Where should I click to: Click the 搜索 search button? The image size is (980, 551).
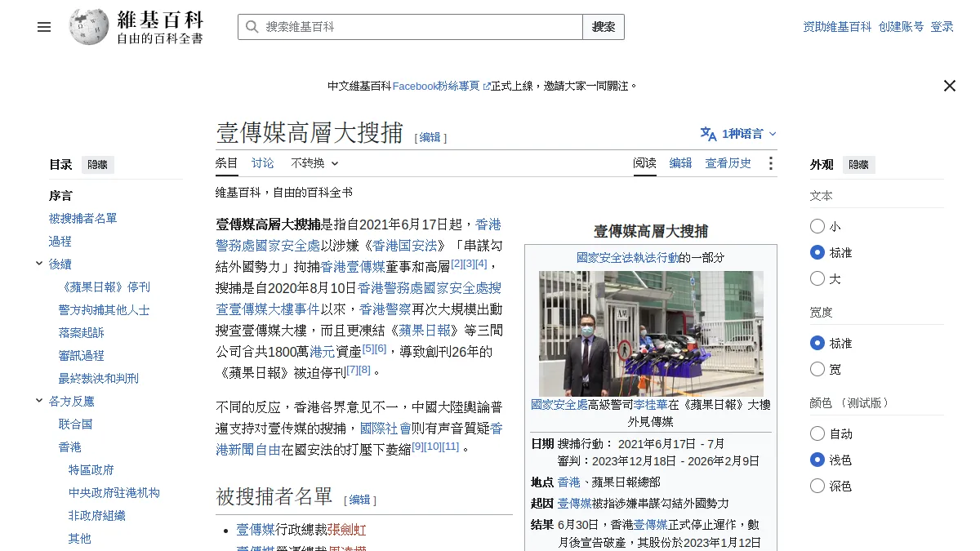pyautogui.click(x=604, y=27)
